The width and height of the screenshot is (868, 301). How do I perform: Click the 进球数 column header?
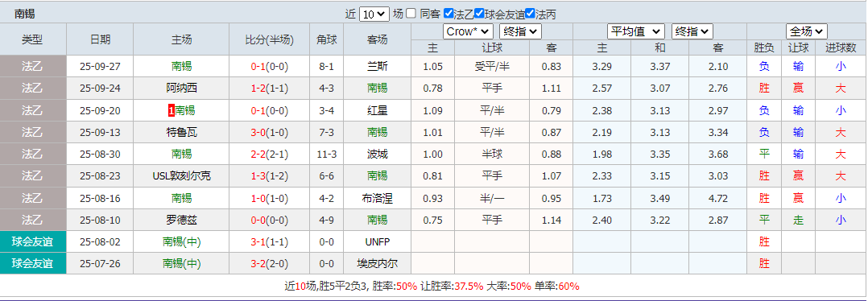[841, 47]
